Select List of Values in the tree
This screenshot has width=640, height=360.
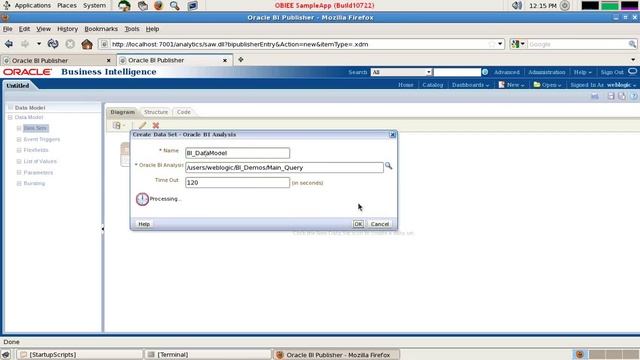40,162
